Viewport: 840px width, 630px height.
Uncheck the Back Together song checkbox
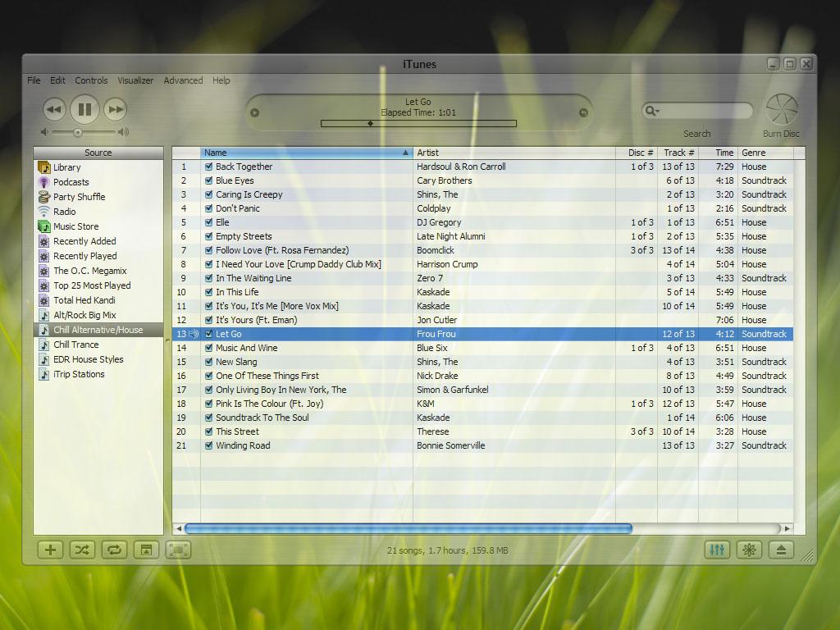[208, 167]
